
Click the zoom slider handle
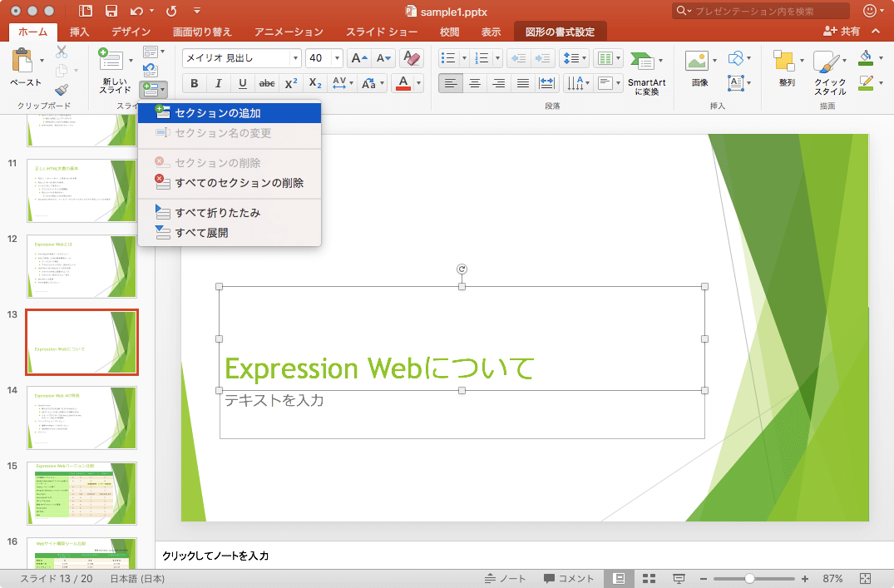pyautogui.click(x=750, y=578)
